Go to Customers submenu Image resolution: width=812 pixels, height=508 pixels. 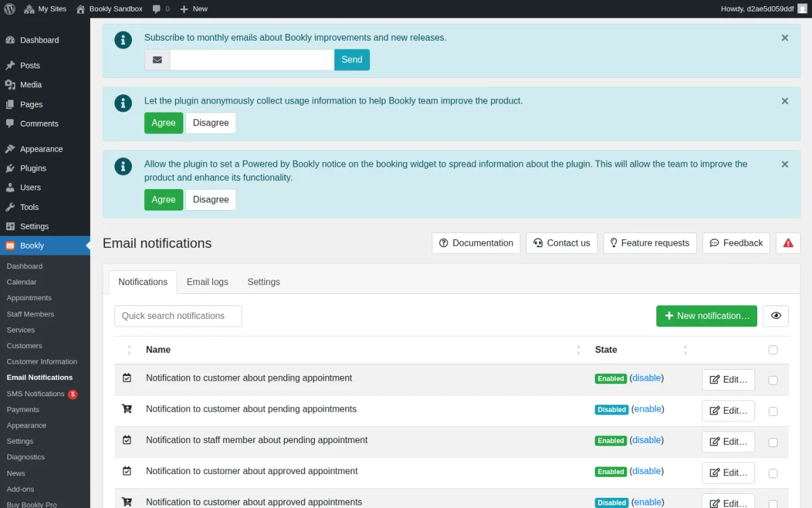24,345
